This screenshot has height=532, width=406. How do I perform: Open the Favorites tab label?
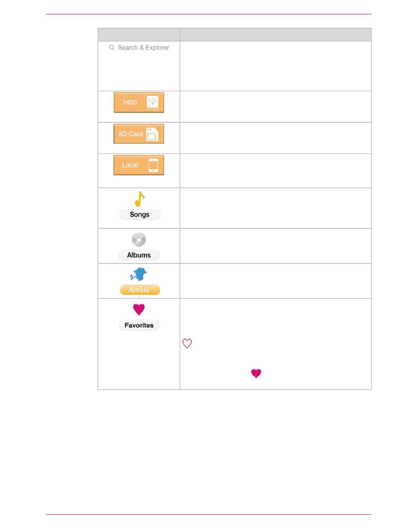pyautogui.click(x=139, y=325)
